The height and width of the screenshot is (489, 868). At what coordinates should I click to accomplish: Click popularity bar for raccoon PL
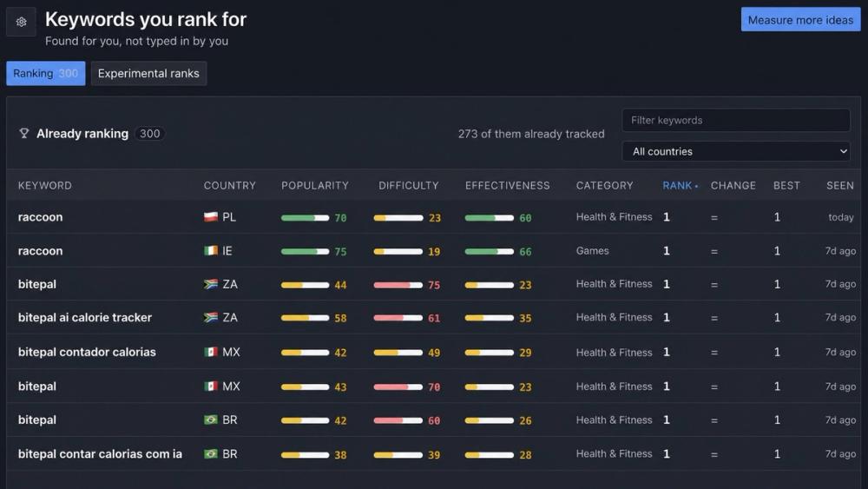tap(305, 218)
